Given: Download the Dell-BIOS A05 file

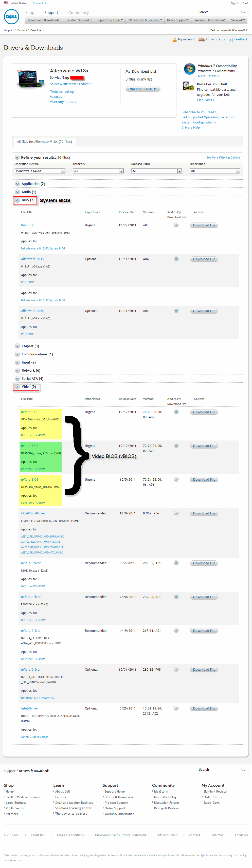Looking at the screenshot, I should tap(204, 225).
